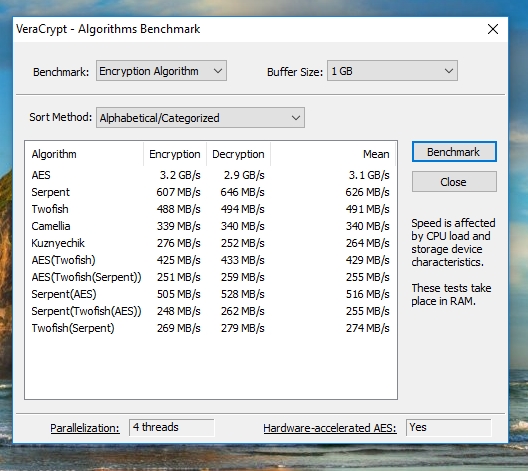Click AES mean speed 3.1 GB/s
Viewport: 528px width, 471px height.
(369, 175)
